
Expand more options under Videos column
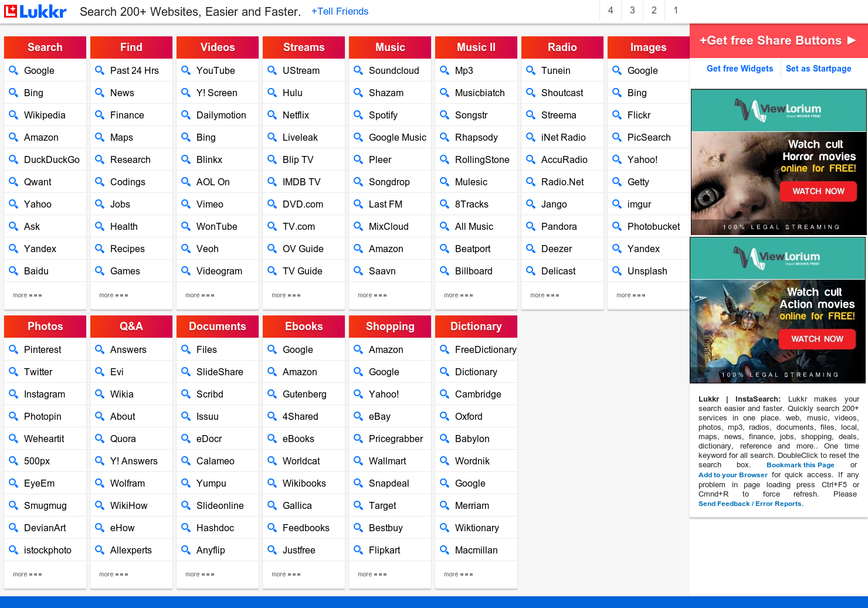pyautogui.click(x=199, y=295)
